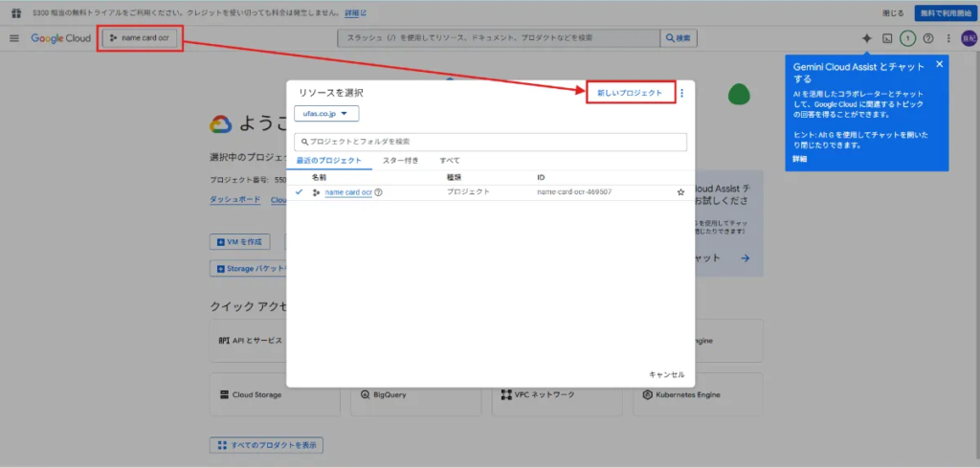Click キャンセル in the dialog
This screenshot has width=980, height=468.
(x=667, y=374)
